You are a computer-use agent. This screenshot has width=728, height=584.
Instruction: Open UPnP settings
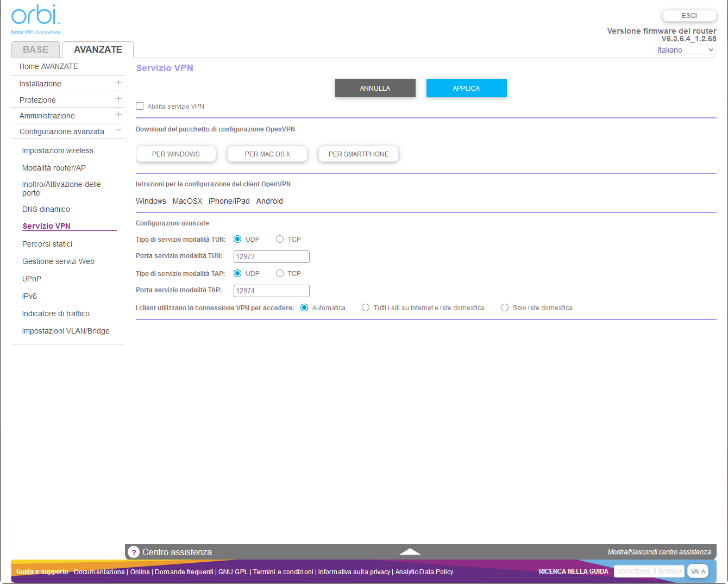32,279
